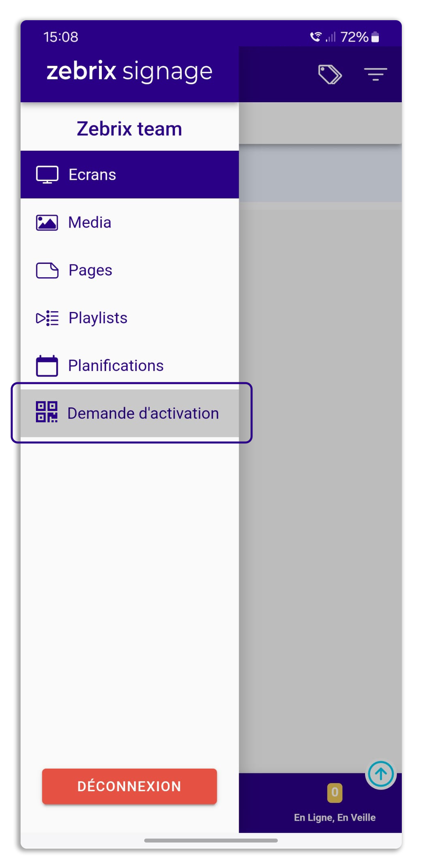Tap the bottom home gesture bar

click(211, 841)
